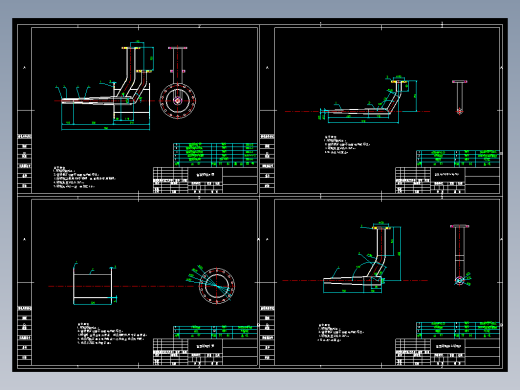520x390 pixels.
Task: Select the title block name cell in top-left sheet
Action: [205, 175]
